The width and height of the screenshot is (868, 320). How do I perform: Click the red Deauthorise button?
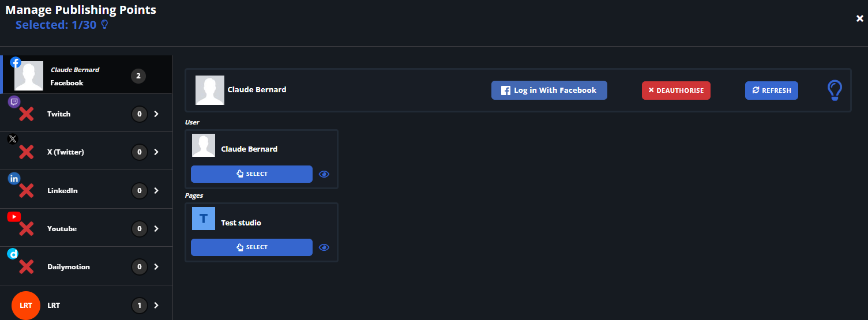click(x=676, y=91)
